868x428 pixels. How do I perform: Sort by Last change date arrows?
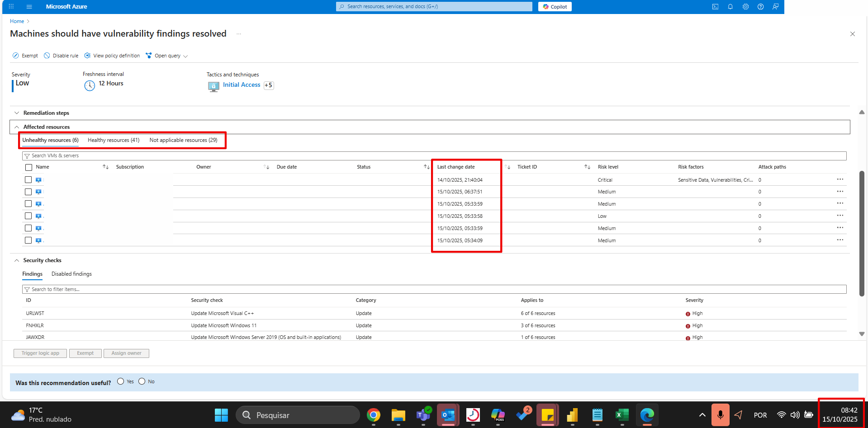tap(508, 167)
